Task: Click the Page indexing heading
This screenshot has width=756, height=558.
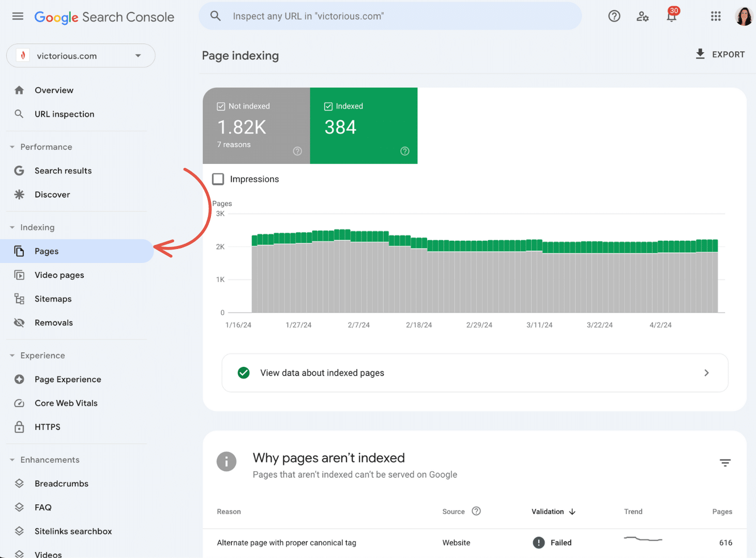Action: pos(240,55)
